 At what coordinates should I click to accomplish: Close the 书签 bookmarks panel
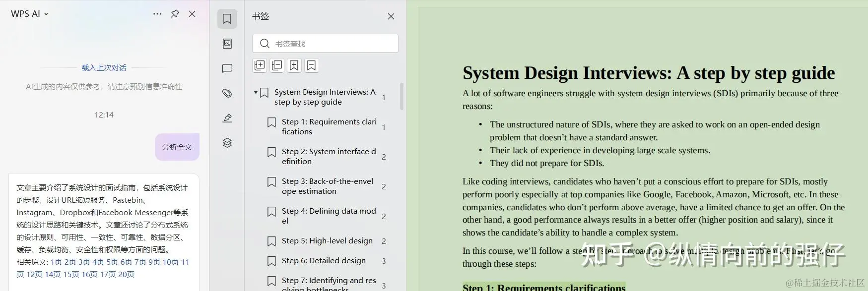[391, 16]
